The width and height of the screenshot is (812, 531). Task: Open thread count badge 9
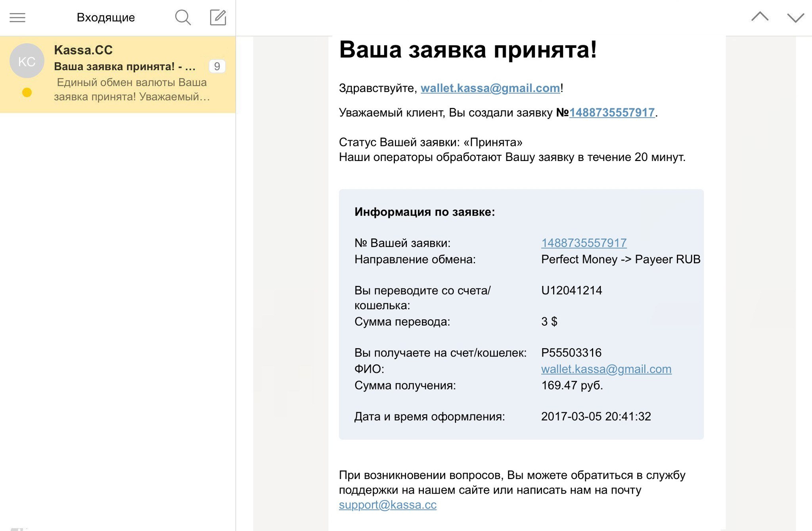(x=217, y=66)
